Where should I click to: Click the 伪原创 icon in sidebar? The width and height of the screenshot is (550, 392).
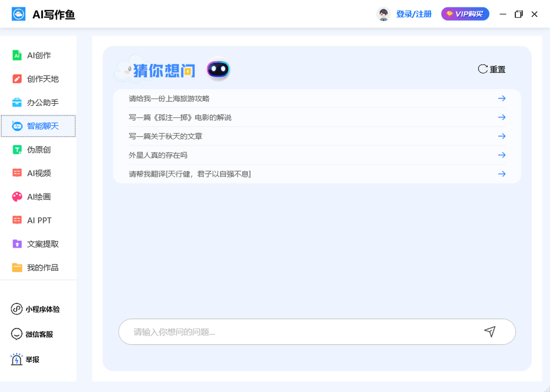[x=17, y=150]
